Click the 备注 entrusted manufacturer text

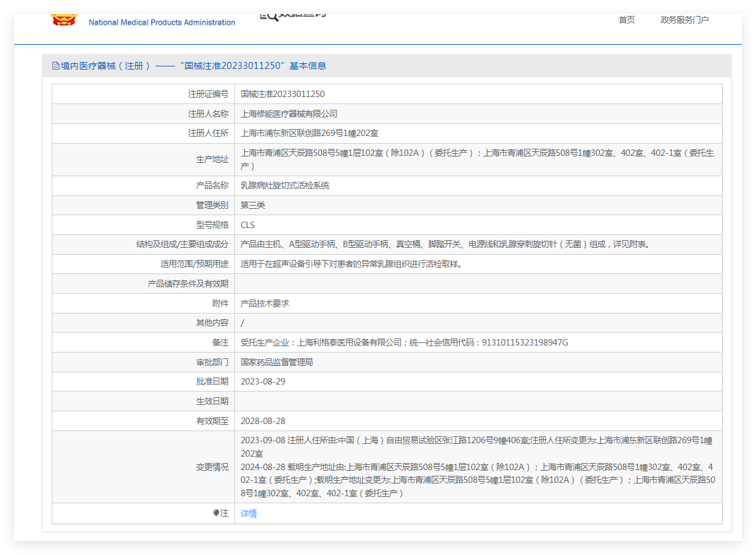pos(404,342)
